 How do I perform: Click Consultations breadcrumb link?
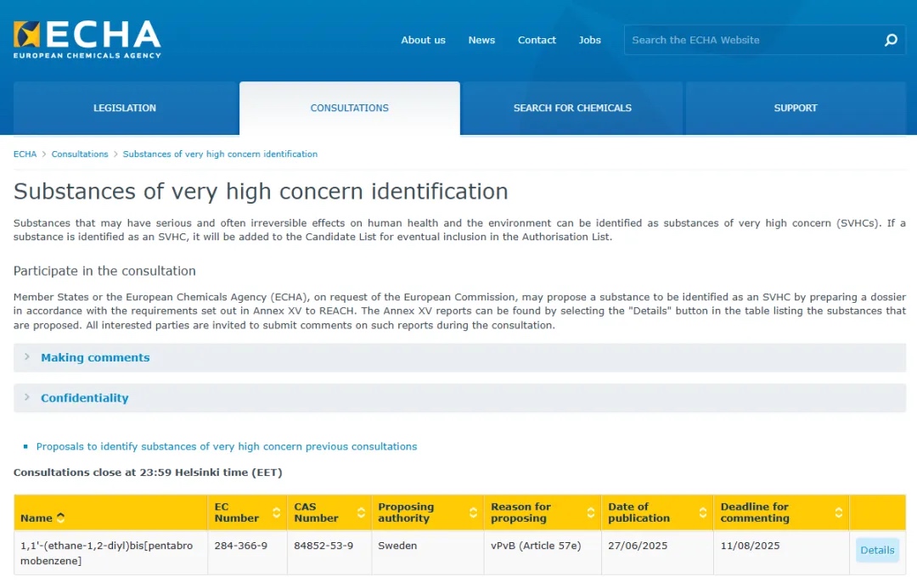point(80,154)
